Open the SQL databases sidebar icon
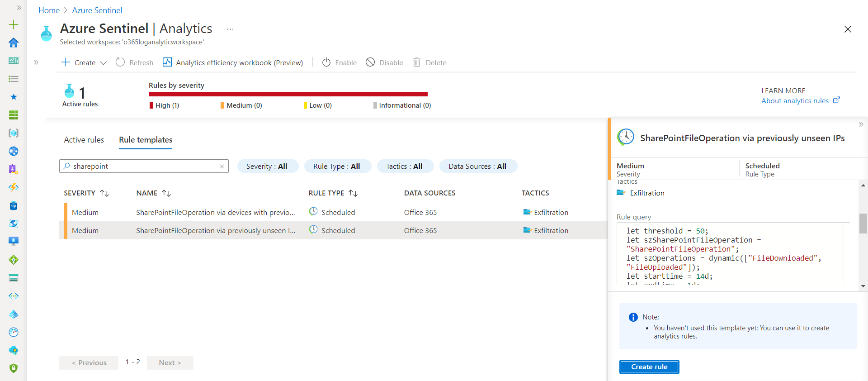Image resolution: width=868 pixels, height=381 pixels. pos(14,205)
